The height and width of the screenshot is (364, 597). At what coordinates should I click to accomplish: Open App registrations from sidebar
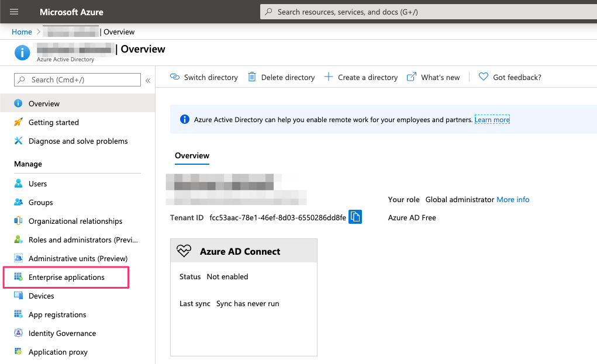click(57, 314)
